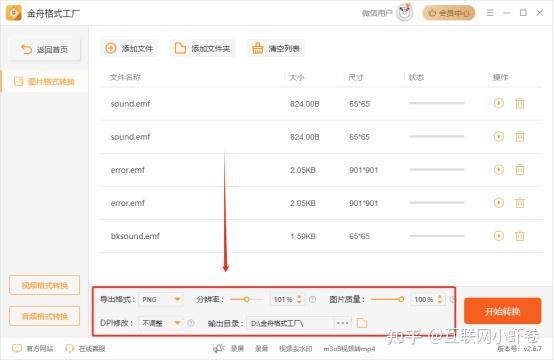
Task: Click the 添加文件夹 folder button
Action: (202, 48)
